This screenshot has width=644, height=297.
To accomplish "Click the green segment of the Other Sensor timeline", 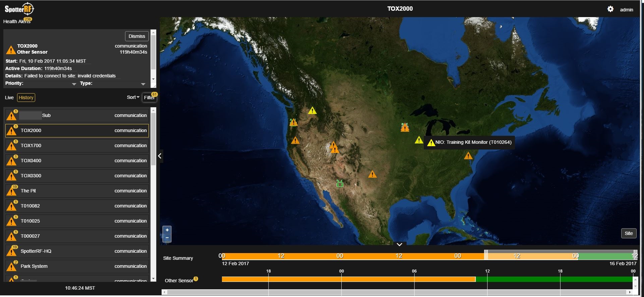I will coord(554,279).
